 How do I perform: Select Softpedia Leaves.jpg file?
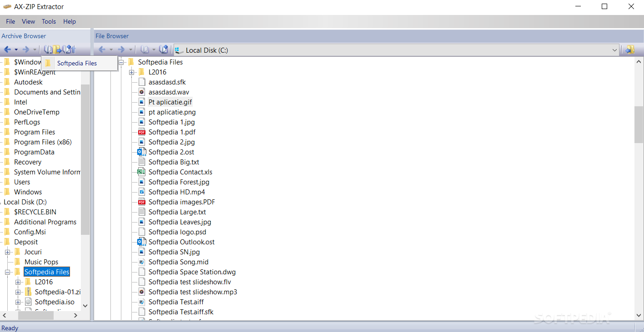(x=180, y=222)
